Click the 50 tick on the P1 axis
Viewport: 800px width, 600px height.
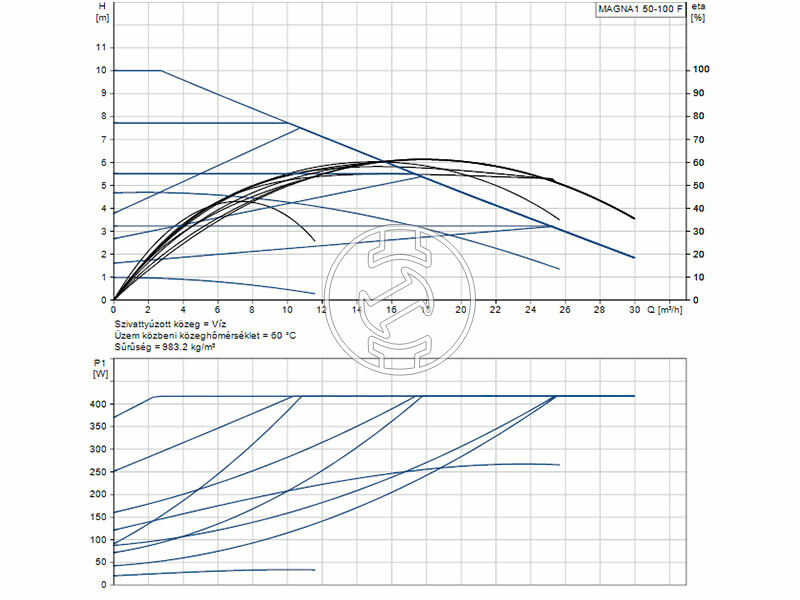point(100,562)
